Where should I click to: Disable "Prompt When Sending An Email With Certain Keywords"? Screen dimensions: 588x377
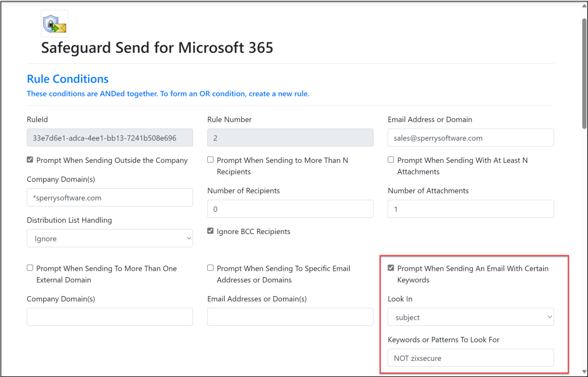click(x=390, y=267)
